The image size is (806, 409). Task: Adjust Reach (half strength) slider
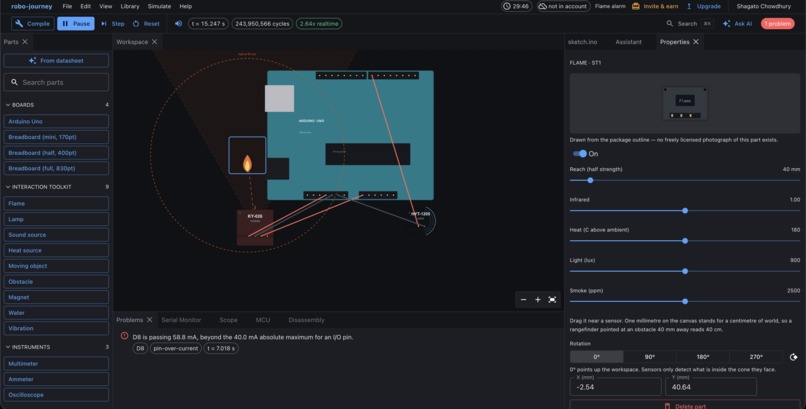[685, 180]
